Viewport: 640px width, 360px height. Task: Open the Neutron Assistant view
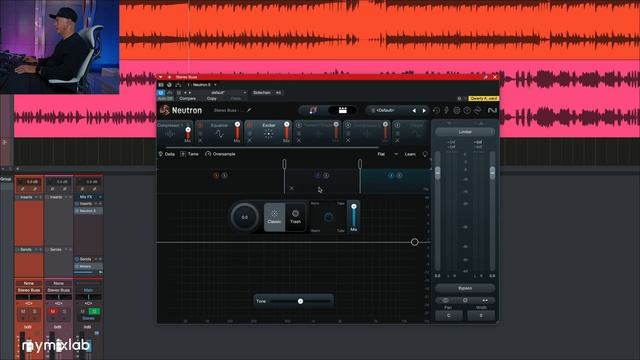pyautogui.click(x=313, y=110)
